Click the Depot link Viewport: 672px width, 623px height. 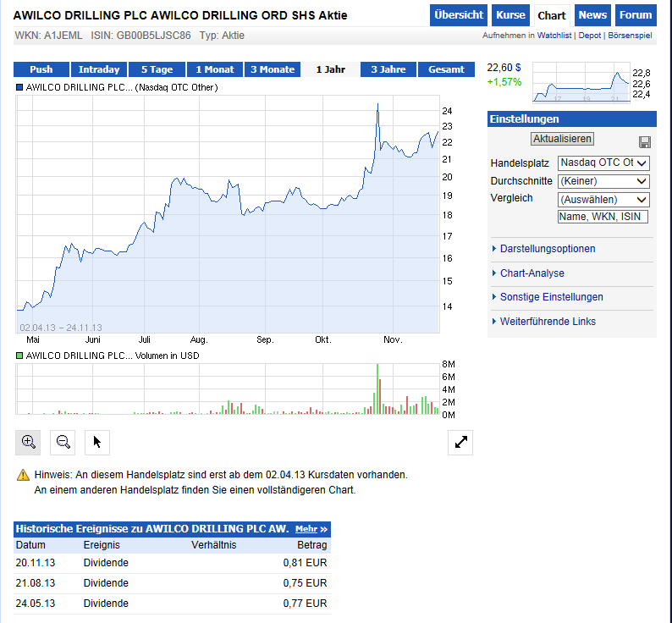click(590, 36)
